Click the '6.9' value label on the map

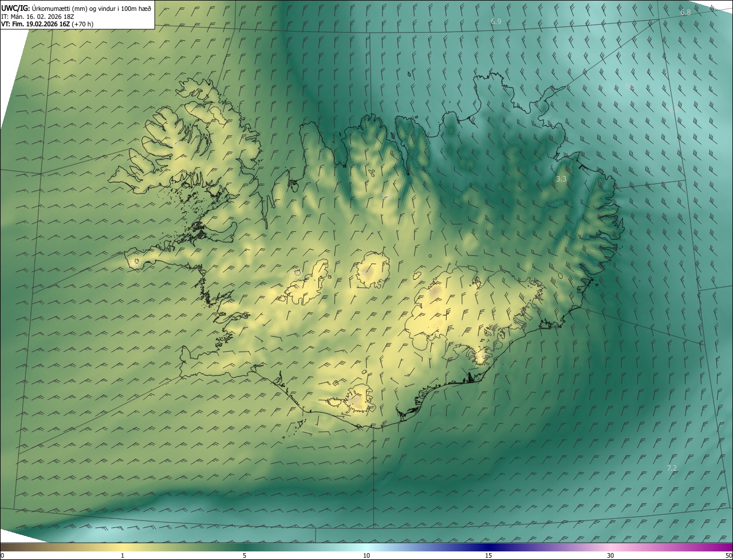[496, 21]
